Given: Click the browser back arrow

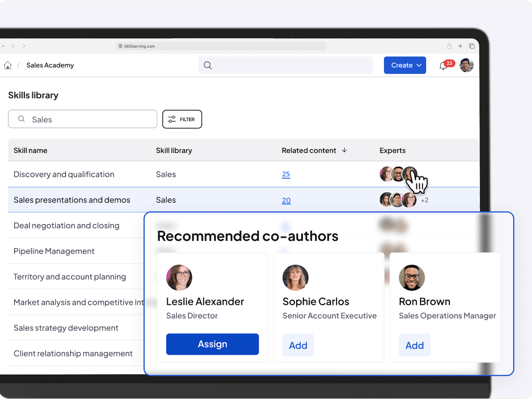Looking at the screenshot, I should tap(13, 46).
